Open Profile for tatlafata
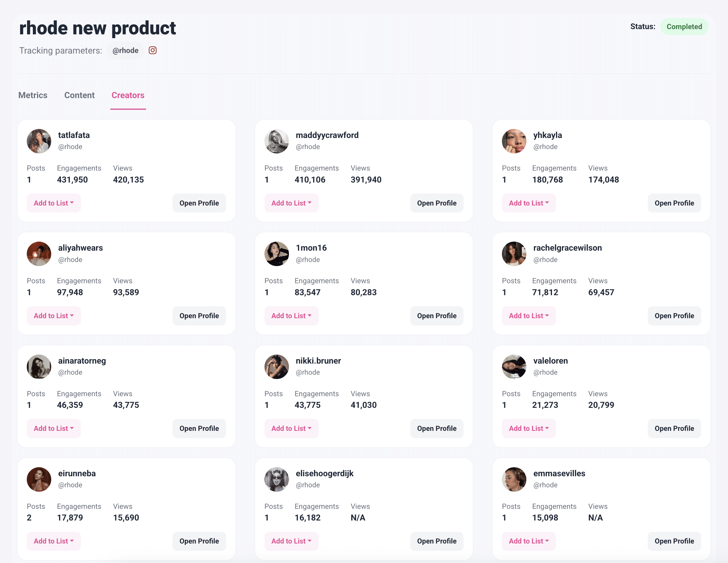This screenshot has width=728, height=563. point(199,203)
